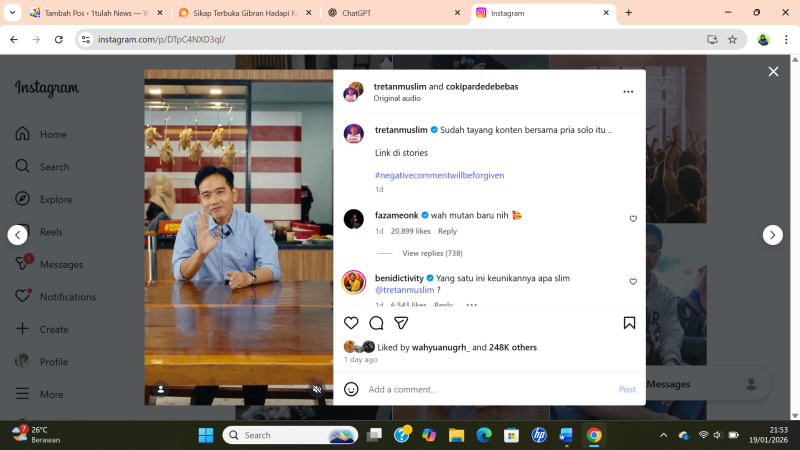Open Search in Instagram sidebar

tap(42, 166)
